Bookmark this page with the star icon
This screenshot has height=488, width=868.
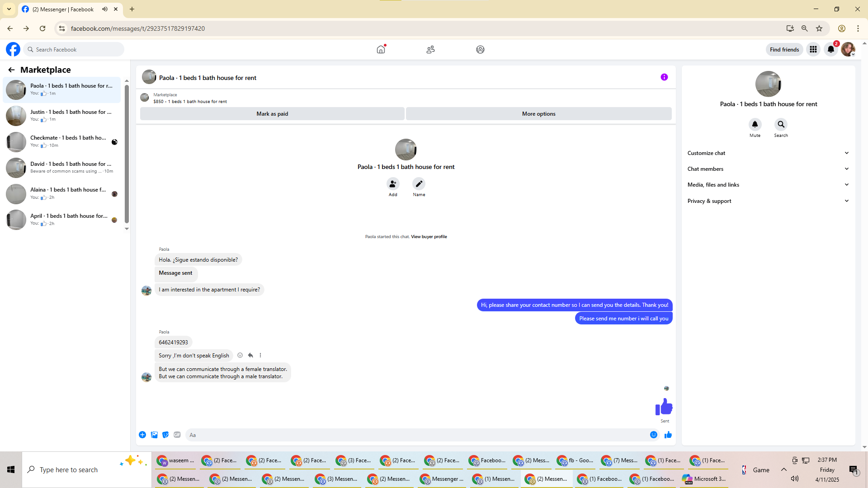pos(819,28)
